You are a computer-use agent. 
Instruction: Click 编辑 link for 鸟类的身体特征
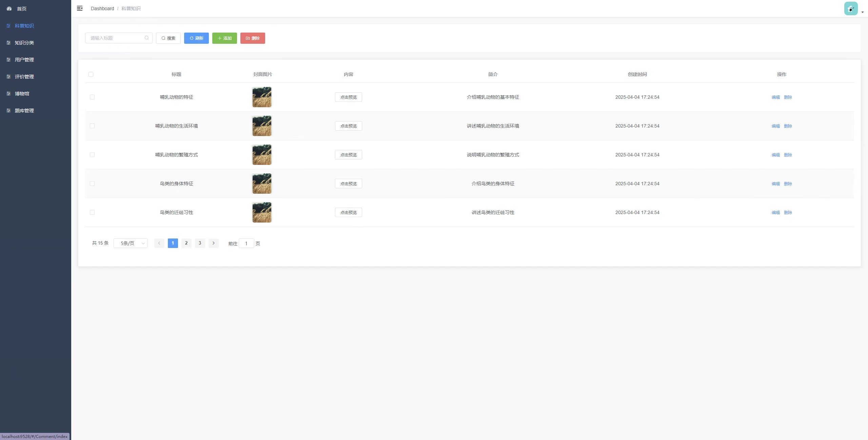(775, 184)
